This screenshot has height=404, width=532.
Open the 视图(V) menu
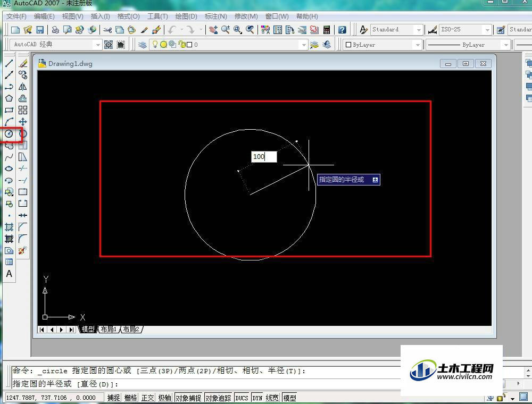click(72, 16)
